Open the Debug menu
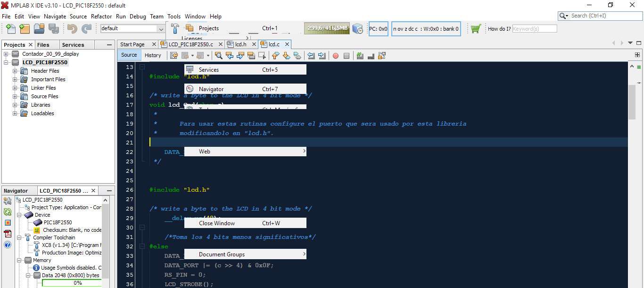The width and height of the screenshot is (644, 288). coord(138,16)
